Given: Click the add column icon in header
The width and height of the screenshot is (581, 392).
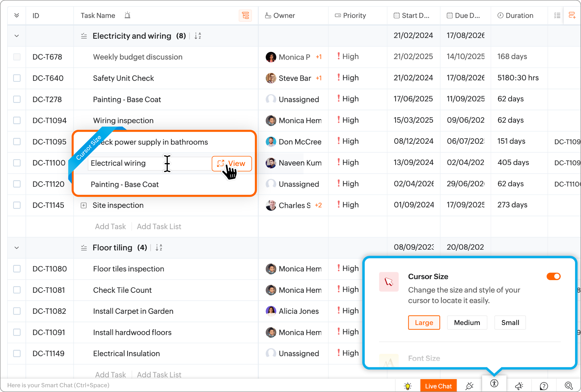Looking at the screenshot, I should [x=572, y=15].
